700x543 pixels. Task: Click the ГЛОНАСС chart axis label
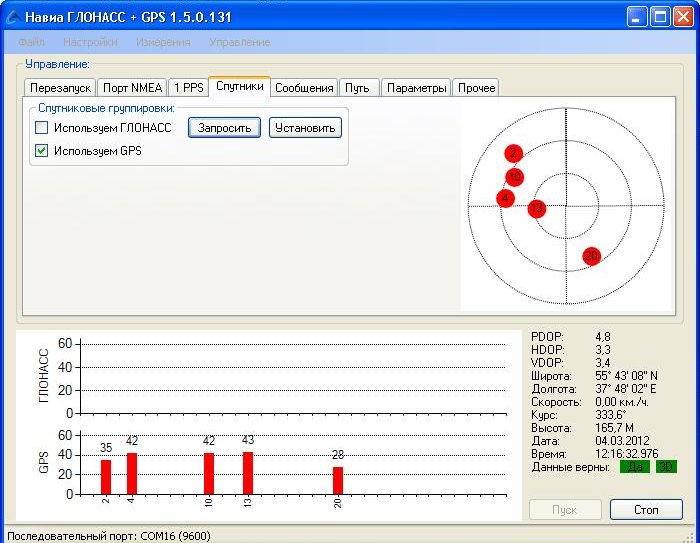coord(43,376)
